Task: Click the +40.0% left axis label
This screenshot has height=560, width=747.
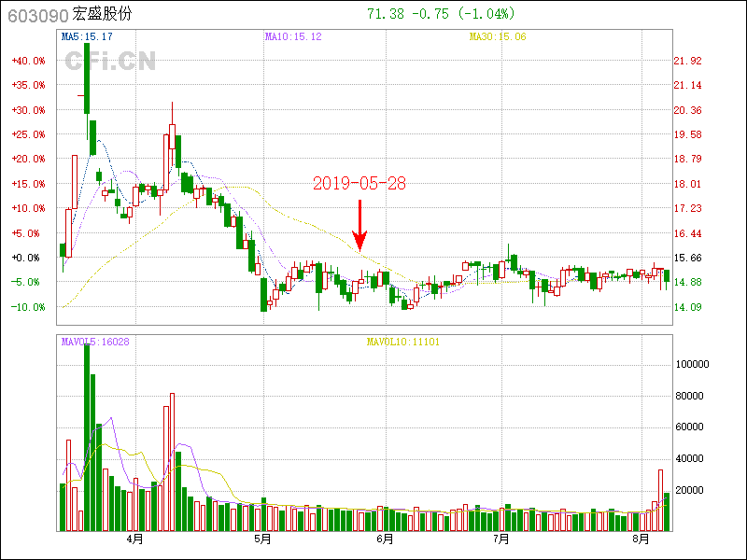Action: (28, 61)
